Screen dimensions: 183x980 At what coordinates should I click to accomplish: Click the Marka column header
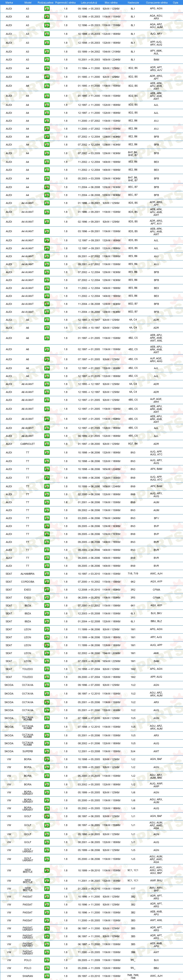click(x=9, y=2)
